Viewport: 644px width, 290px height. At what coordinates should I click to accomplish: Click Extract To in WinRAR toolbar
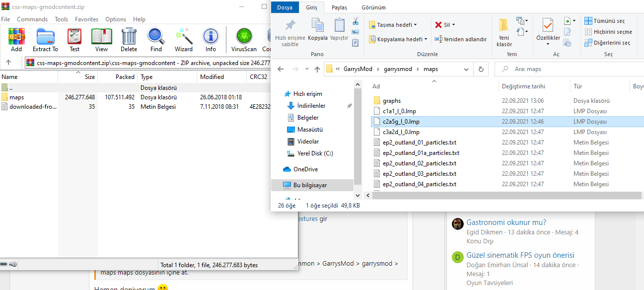tap(45, 40)
